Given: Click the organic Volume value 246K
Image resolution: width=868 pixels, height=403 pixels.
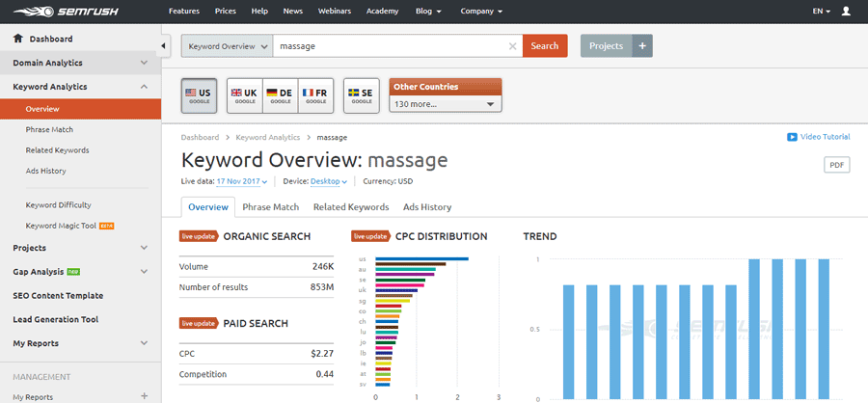Looking at the screenshot, I should pyautogui.click(x=323, y=266).
